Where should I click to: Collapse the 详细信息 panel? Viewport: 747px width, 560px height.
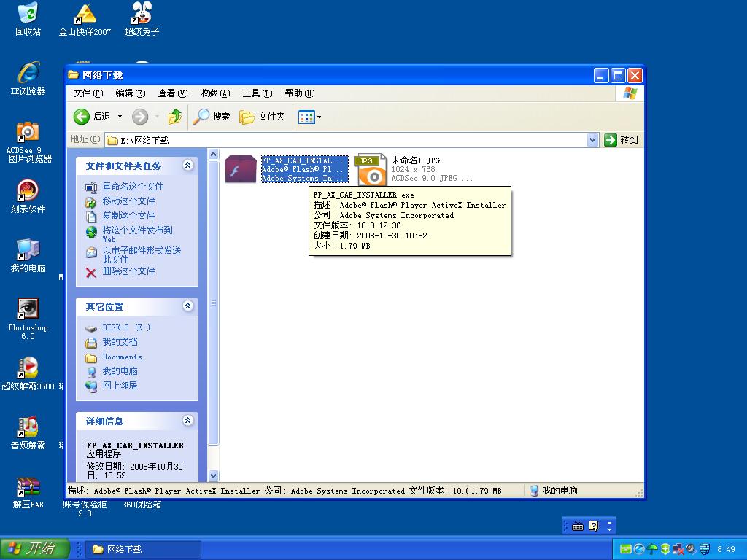point(188,420)
